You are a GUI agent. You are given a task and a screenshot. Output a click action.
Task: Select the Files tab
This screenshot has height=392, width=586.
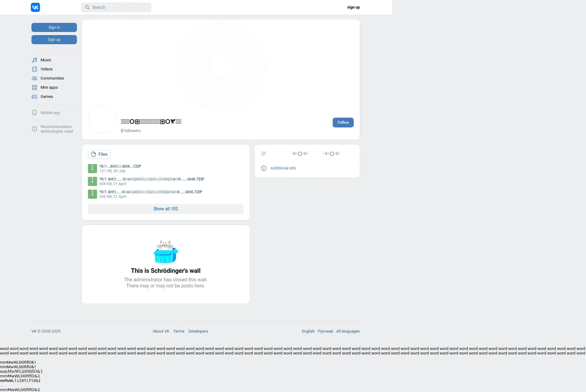(x=99, y=154)
